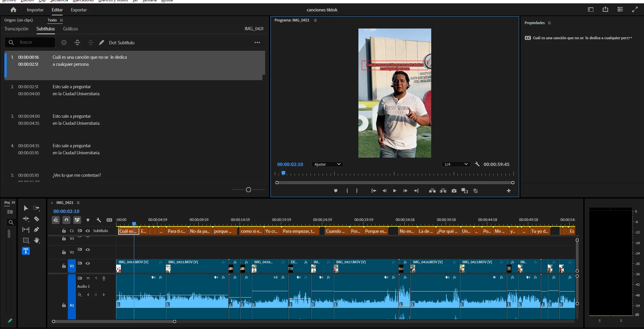Add a new caption segment
The image size is (644, 329).
[x=64, y=42]
